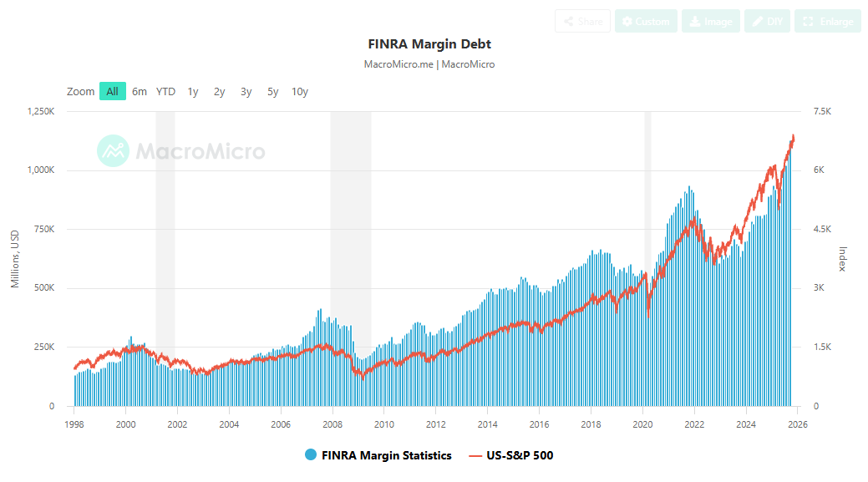Select the 5y zoom range
Viewport: 868px width, 482px height.
[x=272, y=91]
